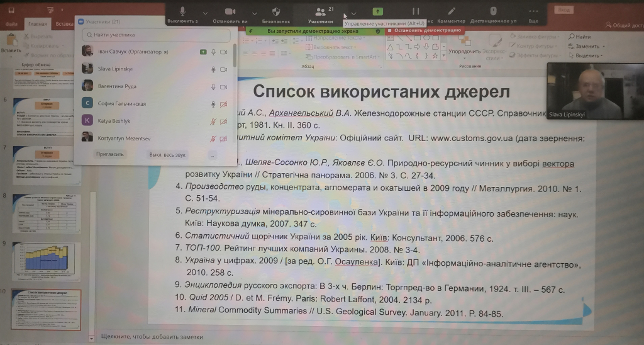Select the triangle shape in gallery
Screen dimensions: 644x345
pyautogui.click(x=391, y=47)
